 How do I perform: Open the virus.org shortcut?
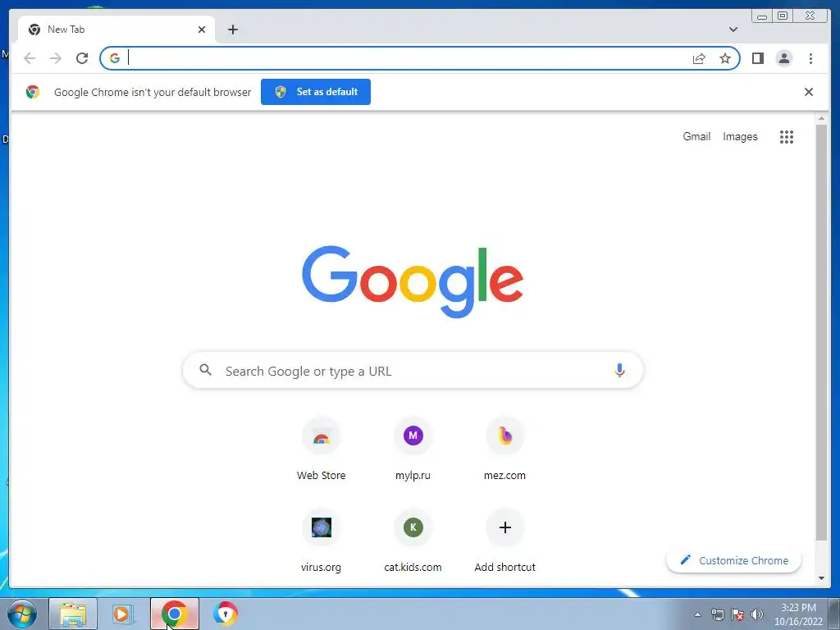(321, 541)
